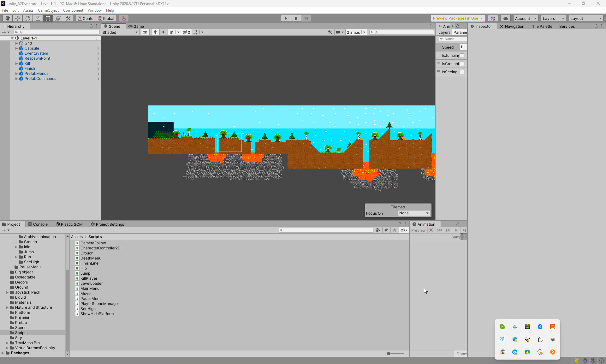
Task: Toggle 2D scene view mode
Action: click(x=145, y=32)
